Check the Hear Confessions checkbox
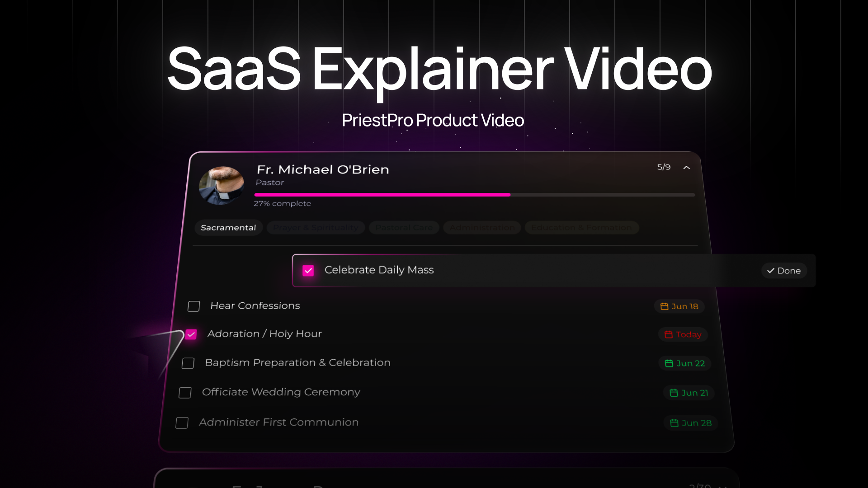Screen dimensions: 868x488 coord(194,306)
